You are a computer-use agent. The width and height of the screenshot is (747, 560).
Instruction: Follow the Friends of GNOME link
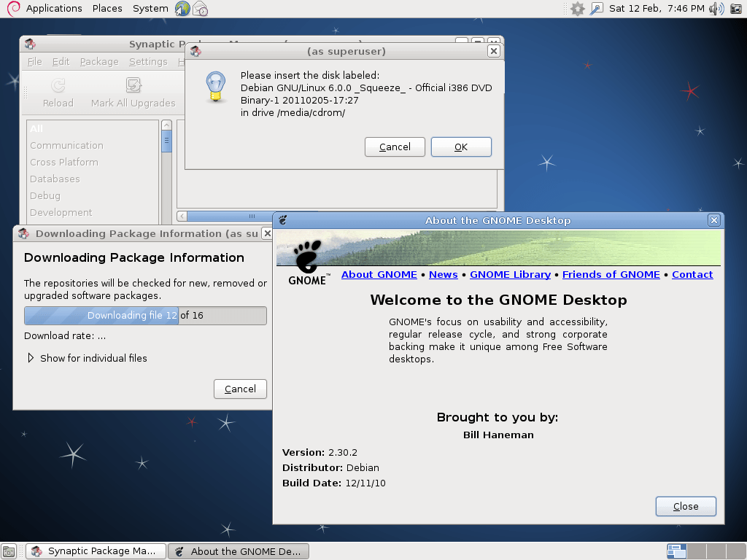tap(611, 274)
